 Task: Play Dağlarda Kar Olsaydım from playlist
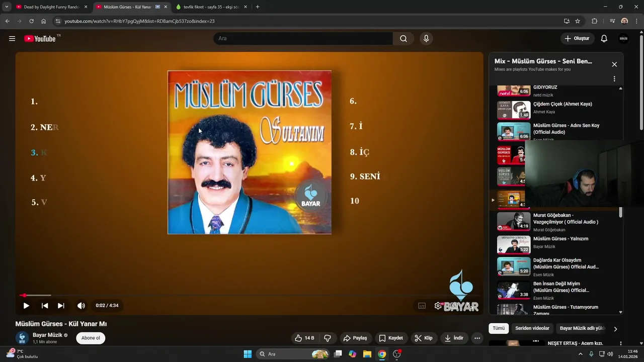pos(555,266)
